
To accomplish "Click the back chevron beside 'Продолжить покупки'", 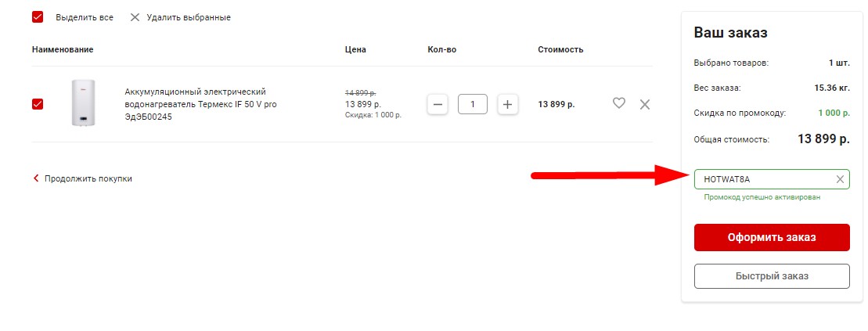I will (36, 178).
